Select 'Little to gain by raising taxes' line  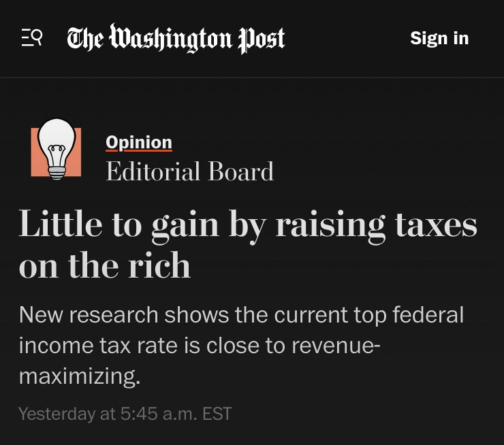click(248, 225)
